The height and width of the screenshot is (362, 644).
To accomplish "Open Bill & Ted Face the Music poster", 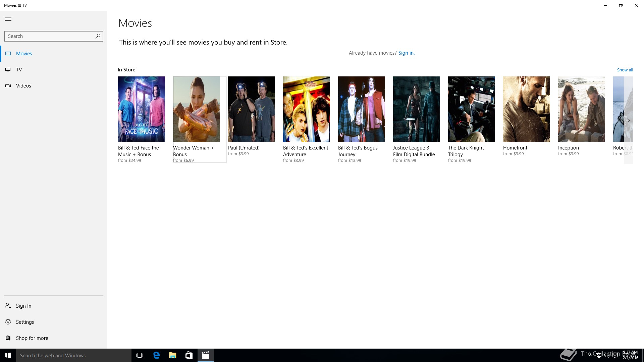I will (142, 109).
